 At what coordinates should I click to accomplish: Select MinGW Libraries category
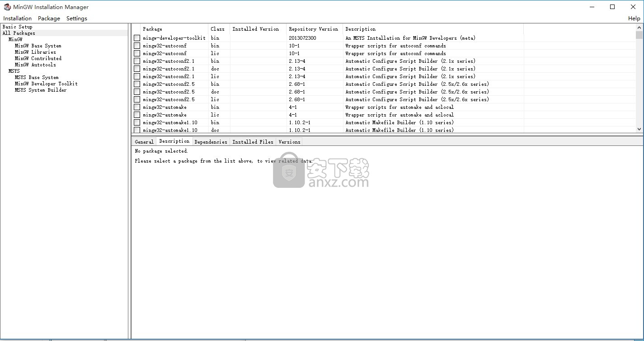(35, 52)
